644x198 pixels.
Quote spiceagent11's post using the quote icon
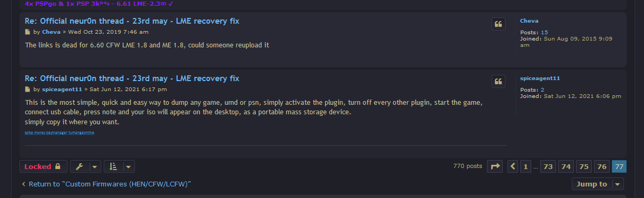click(499, 82)
